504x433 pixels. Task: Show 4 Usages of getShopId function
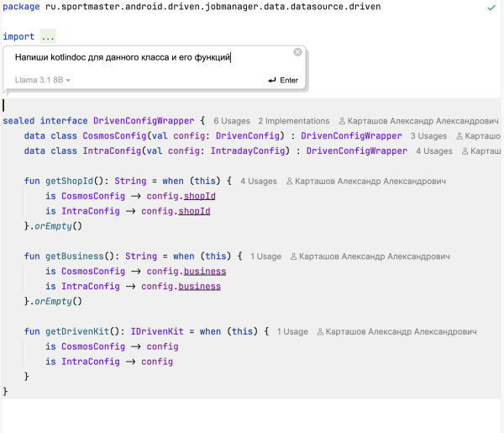point(258,182)
